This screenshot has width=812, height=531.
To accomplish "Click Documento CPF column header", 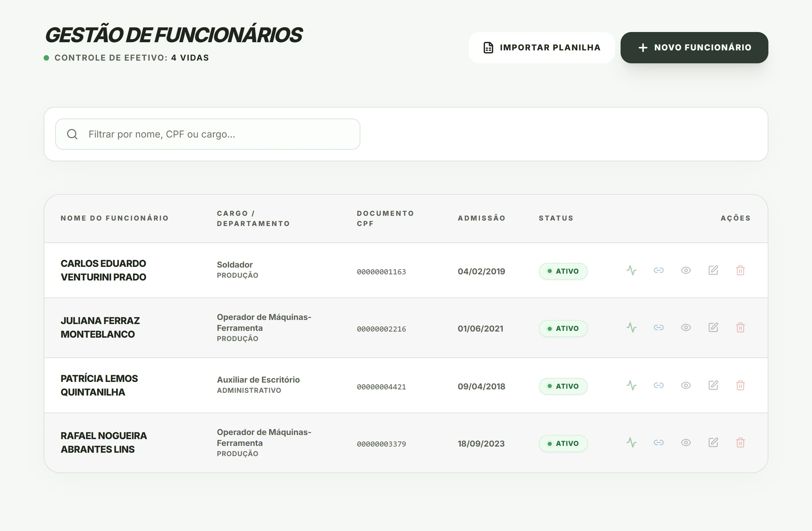I will 385,219.
